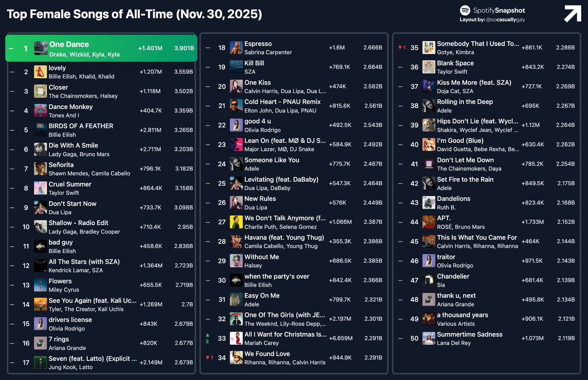Click the bad guy song title
Viewport: 588px width, 380px height.
(x=61, y=242)
